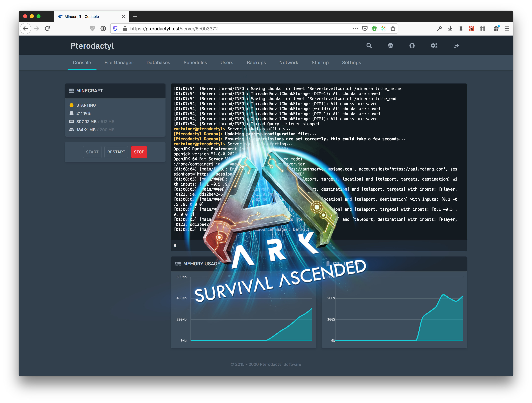Bookmark this page with the star icon
The height and width of the screenshot is (403, 532).
tap(393, 28)
